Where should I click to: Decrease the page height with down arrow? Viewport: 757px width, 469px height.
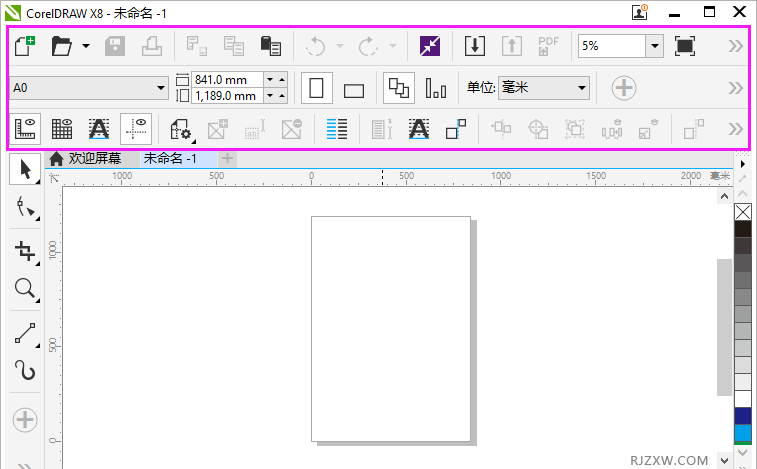(270, 96)
